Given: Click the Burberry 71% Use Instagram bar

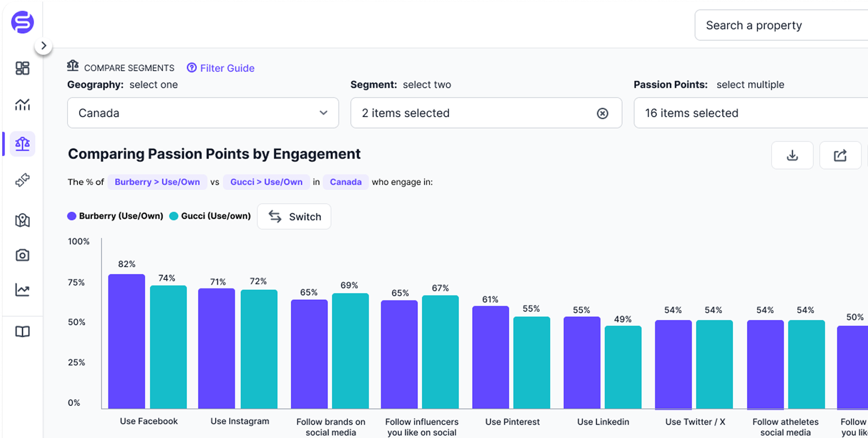Looking at the screenshot, I should [217, 349].
